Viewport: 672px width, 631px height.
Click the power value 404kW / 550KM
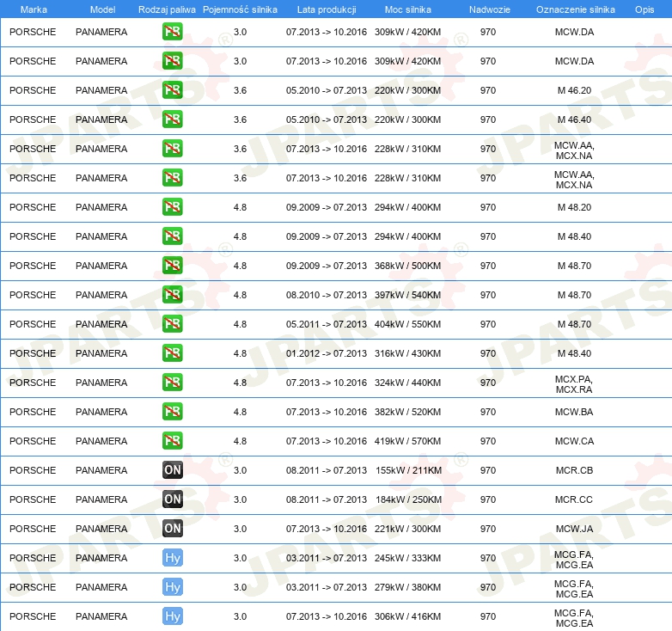pos(407,324)
